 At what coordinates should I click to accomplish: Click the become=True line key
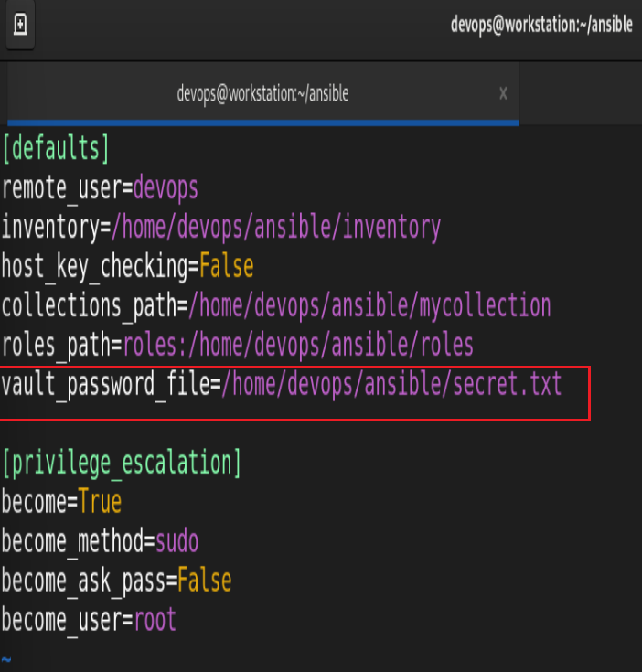tap(35, 502)
